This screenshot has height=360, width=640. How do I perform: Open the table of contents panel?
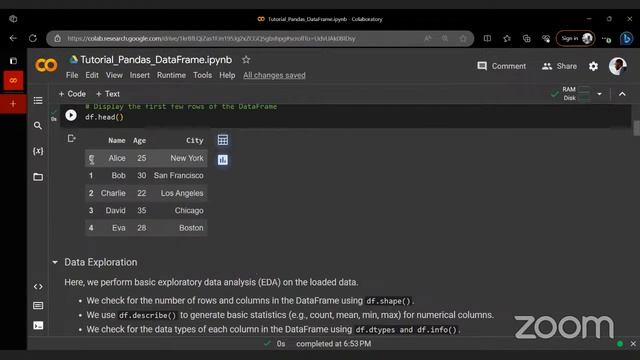tap(38, 100)
